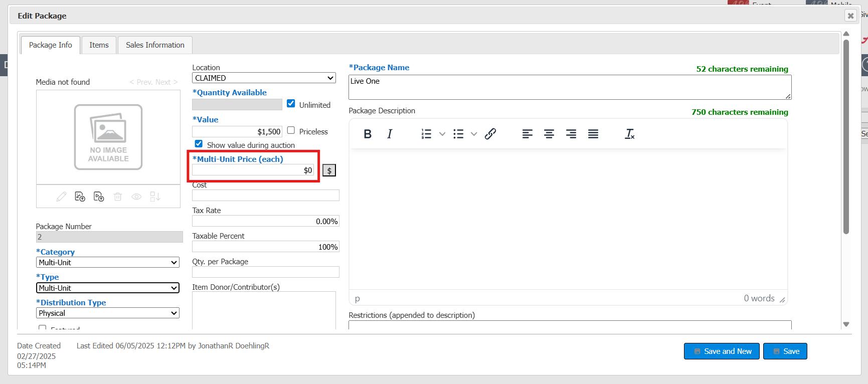Insert a link in the description
Viewport: 868px width, 384px height.
point(490,134)
